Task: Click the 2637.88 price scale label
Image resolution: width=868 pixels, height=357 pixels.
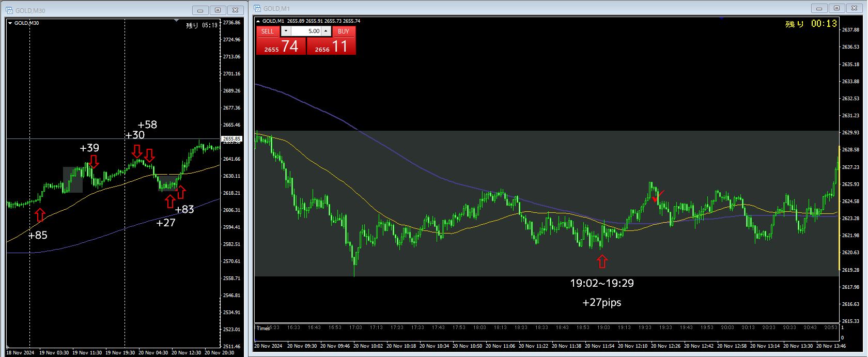Action: 850,29
